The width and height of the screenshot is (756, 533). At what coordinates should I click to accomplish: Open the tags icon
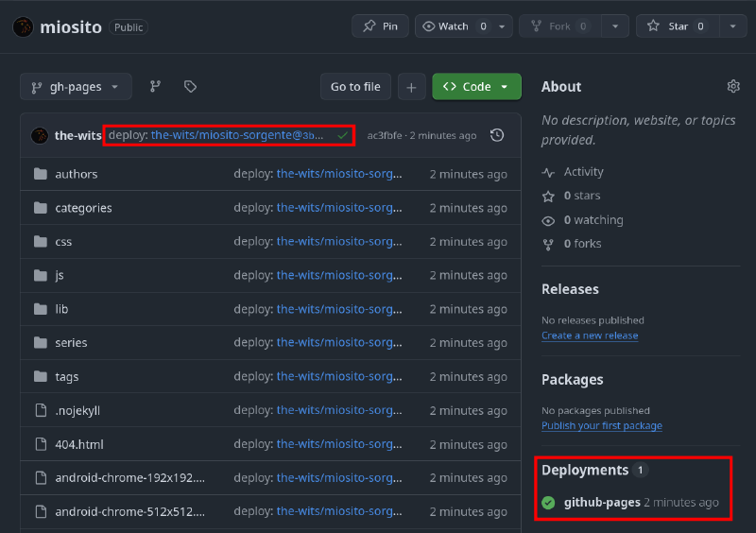pos(190,87)
